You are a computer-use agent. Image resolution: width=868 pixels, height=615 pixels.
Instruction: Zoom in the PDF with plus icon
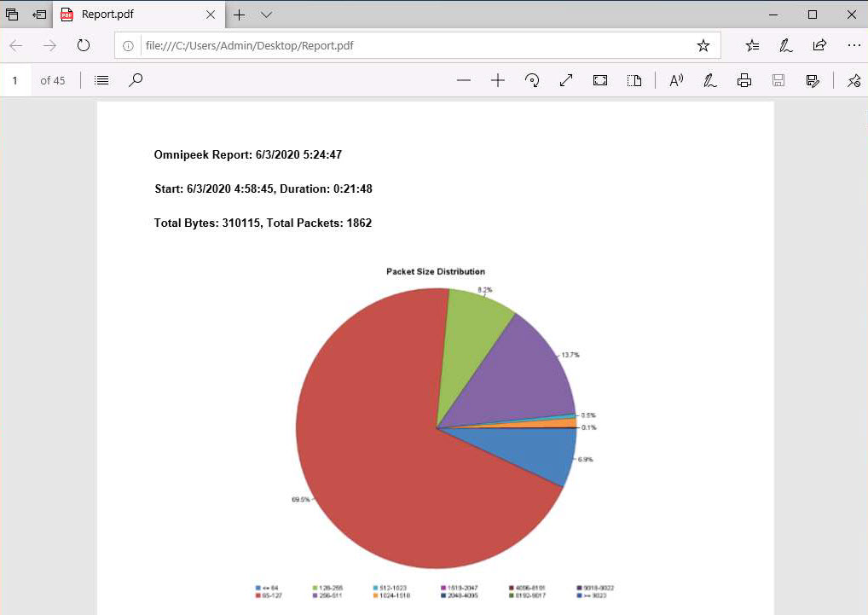click(x=498, y=81)
